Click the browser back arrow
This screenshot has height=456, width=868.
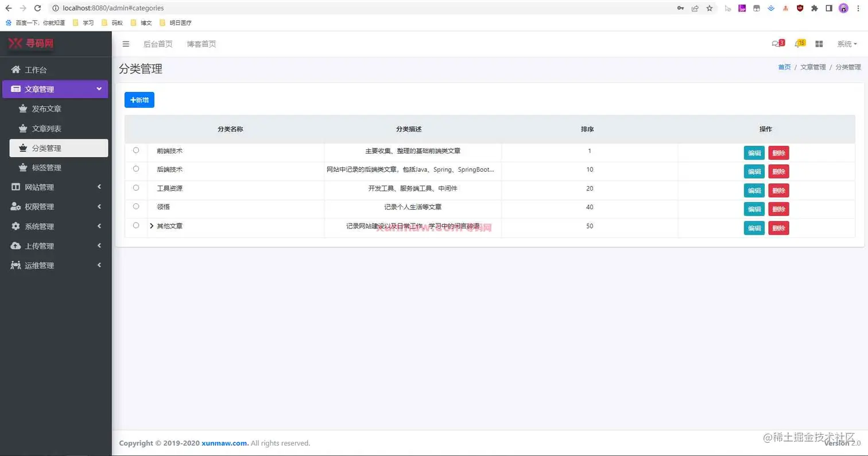click(x=9, y=8)
